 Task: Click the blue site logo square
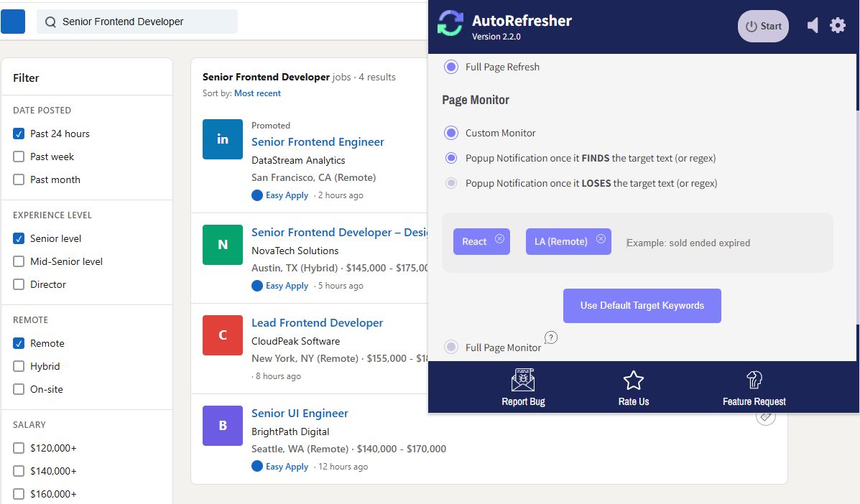coord(13,22)
